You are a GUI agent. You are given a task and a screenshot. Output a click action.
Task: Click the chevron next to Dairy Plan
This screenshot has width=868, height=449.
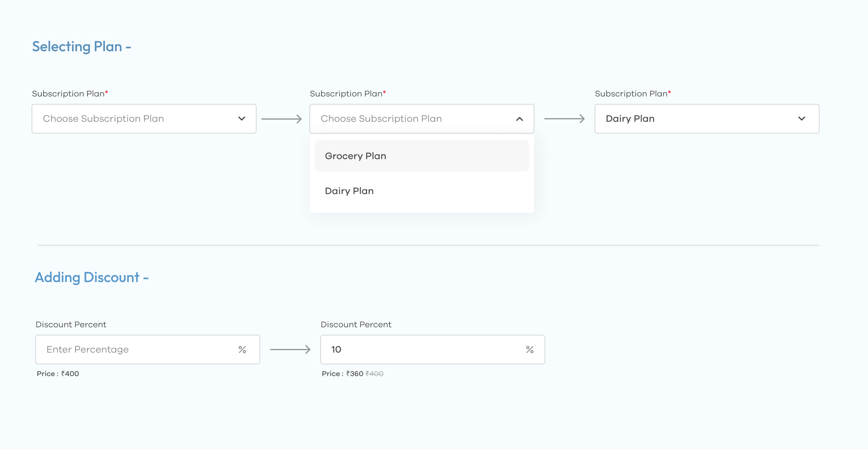[802, 118]
